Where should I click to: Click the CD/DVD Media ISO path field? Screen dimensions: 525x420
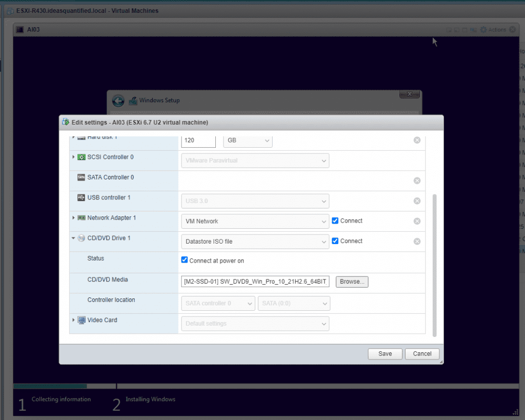point(255,282)
